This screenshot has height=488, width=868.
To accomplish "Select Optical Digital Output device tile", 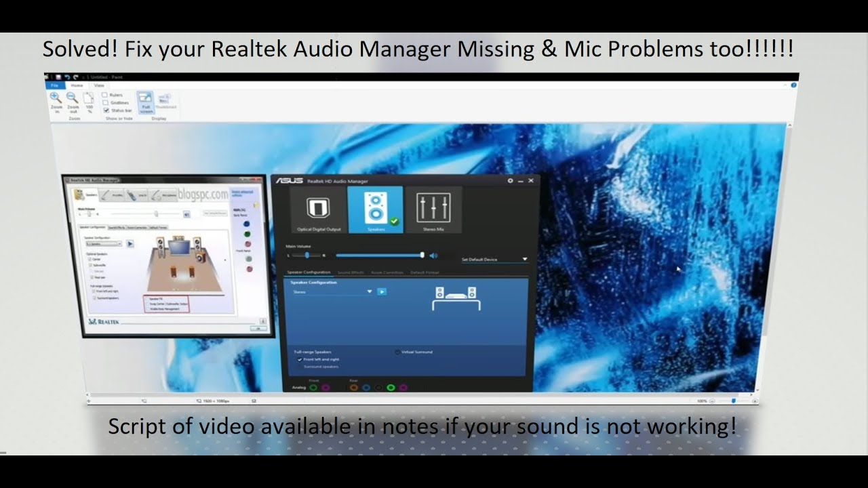I will click(319, 210).
